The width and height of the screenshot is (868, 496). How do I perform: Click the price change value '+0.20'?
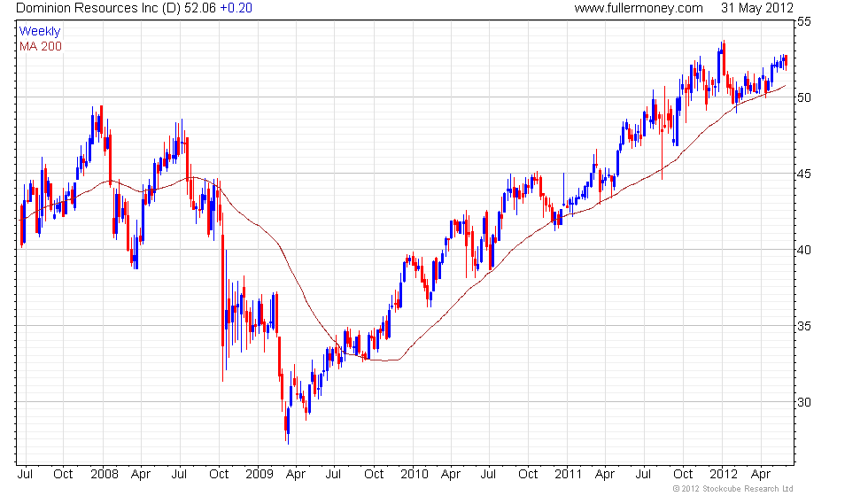click(x=236, y=8)
